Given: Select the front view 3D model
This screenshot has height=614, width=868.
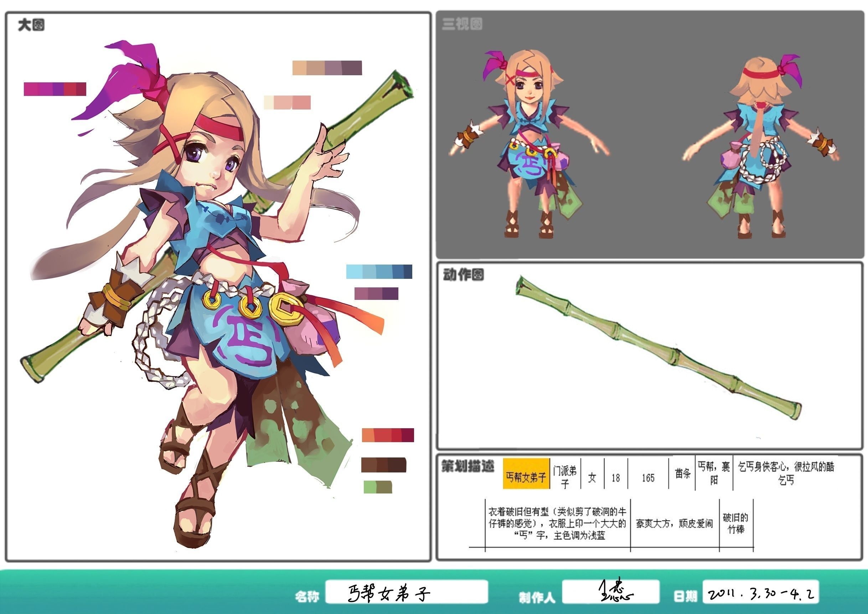Looking at the screenshot, I should [x=529, y=144].
